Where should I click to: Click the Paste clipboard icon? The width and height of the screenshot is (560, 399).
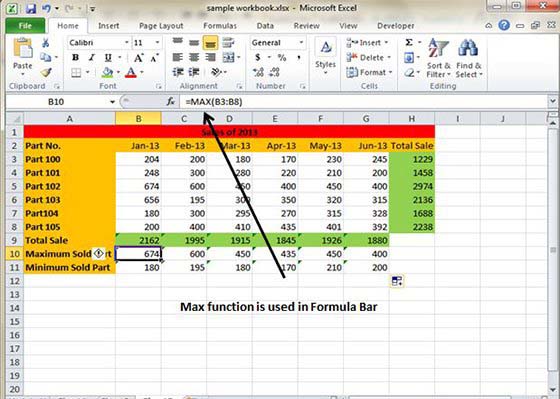pyautogui.click(x=22, y=48)
